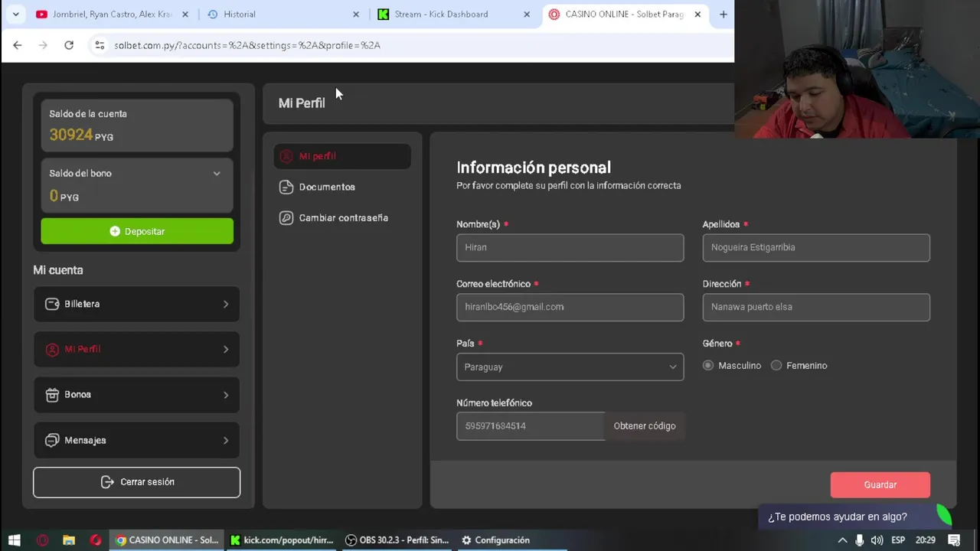Open a new browser tab
The height and width of the screenshot is (551, 980).
[723, 14]
